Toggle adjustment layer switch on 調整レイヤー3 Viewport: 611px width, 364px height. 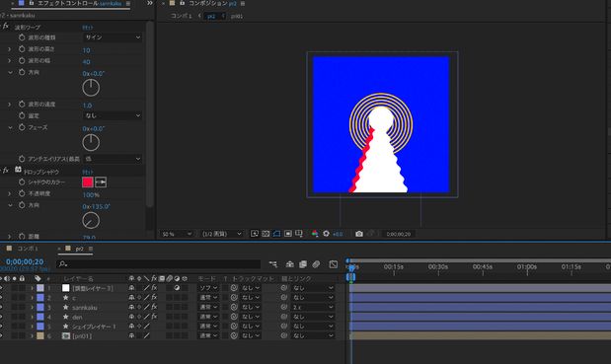pyautogui.click(x=177, y=288)
